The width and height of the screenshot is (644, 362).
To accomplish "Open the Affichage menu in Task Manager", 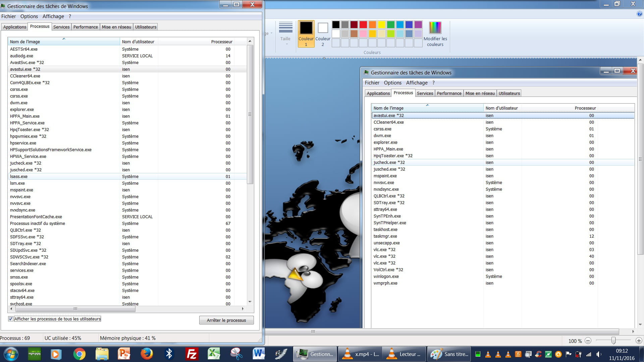I will (x=53, y=16).
